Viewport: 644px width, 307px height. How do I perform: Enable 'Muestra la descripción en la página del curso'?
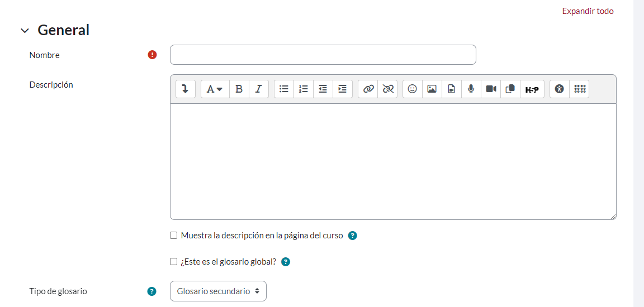pos(174,236)
